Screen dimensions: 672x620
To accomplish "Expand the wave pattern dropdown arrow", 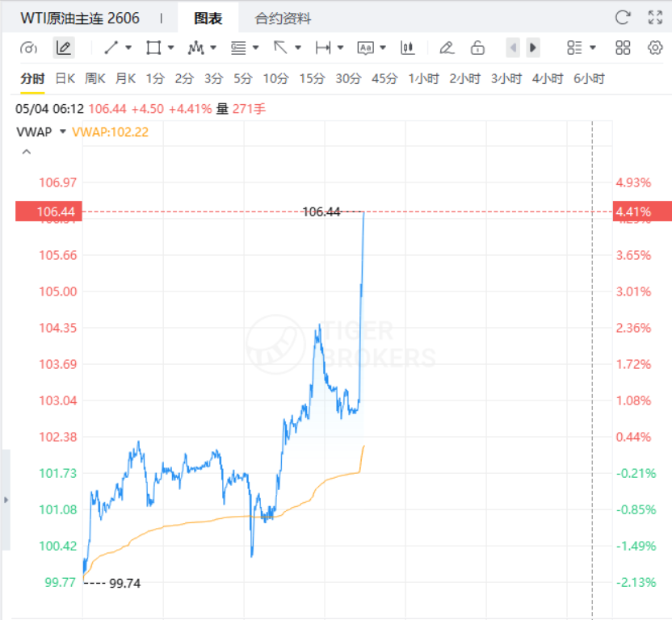I will 213,48.
